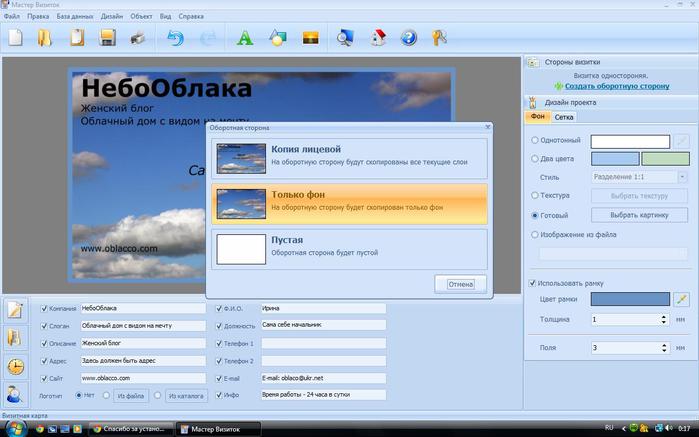Click the insert picture icon in toolbar
Viewport: 699px width, 437px height.
310,39
